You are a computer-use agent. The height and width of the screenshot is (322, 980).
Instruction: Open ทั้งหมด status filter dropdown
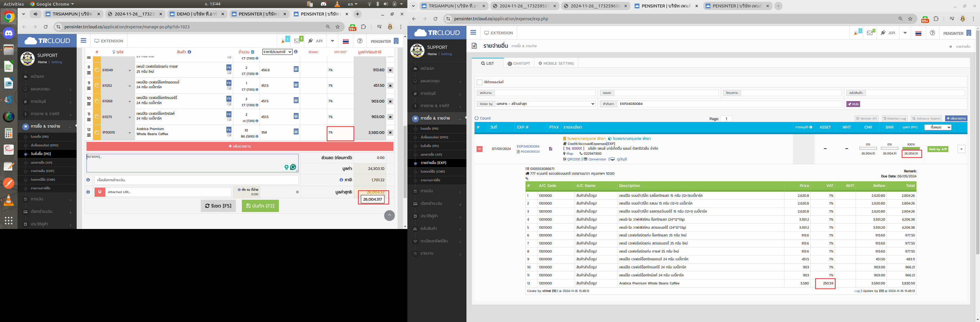coord(938,127)
